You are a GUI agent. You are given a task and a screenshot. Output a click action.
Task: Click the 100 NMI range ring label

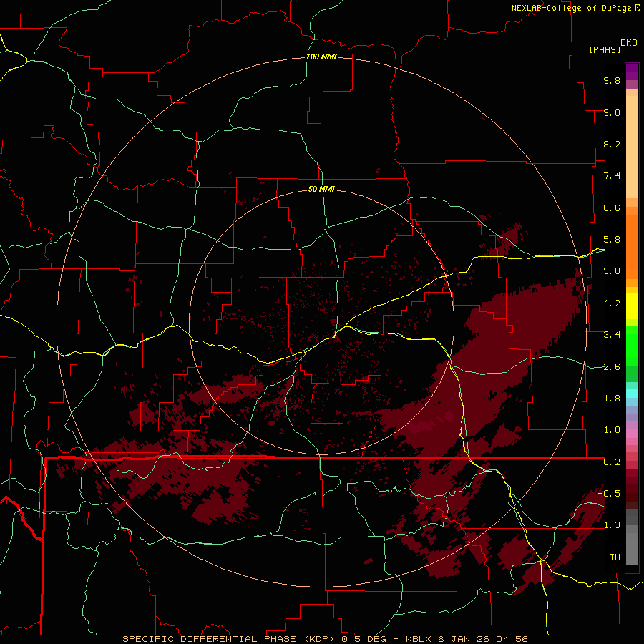point(321,57)
